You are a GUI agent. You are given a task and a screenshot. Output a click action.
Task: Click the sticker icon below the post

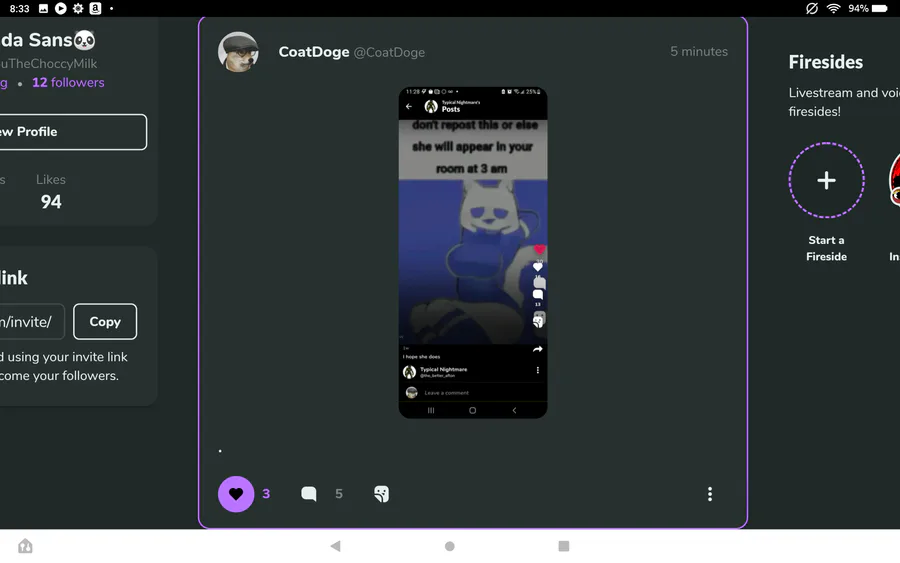point(381,494)
